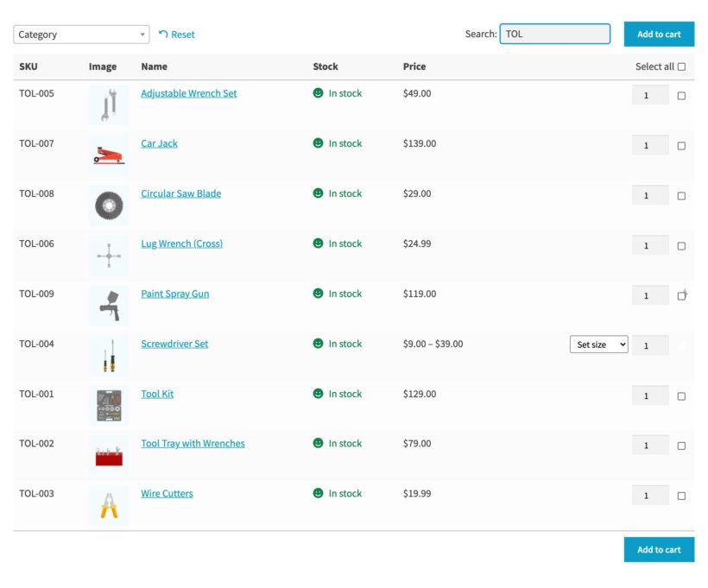Click the quantity field for Car Jack
This screenshot has width=708, height=588.
pyautogui.click(x=650, y=145)
